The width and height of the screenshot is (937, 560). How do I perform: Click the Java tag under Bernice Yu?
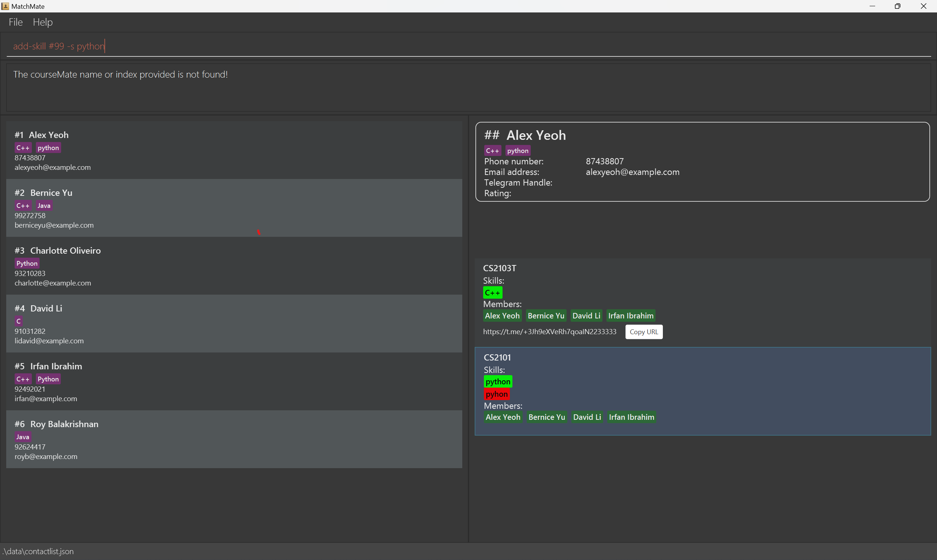tap(44, 205)
